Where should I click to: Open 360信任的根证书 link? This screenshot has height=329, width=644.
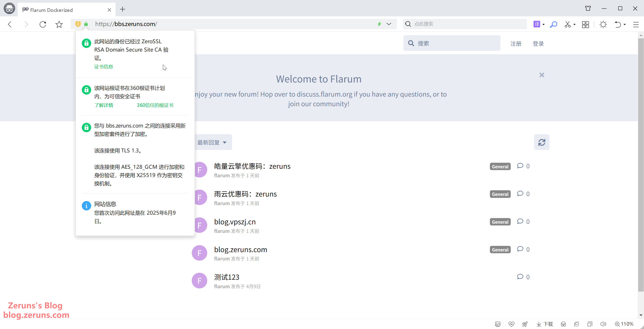pyautogui.click(x=155, y=105)
